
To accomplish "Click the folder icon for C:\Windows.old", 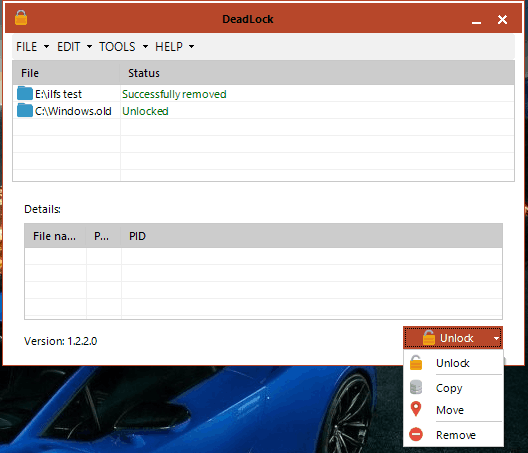I will pos(25,110).
